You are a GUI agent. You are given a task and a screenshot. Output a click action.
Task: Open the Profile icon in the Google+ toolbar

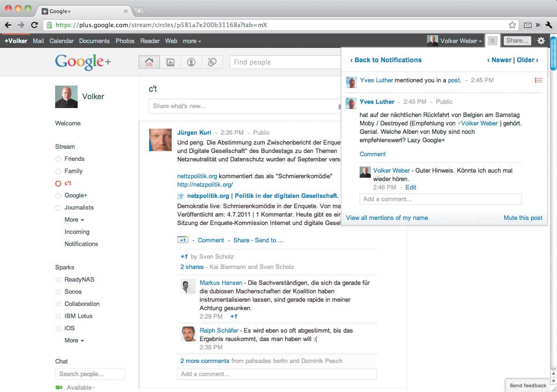pos(191,62)
